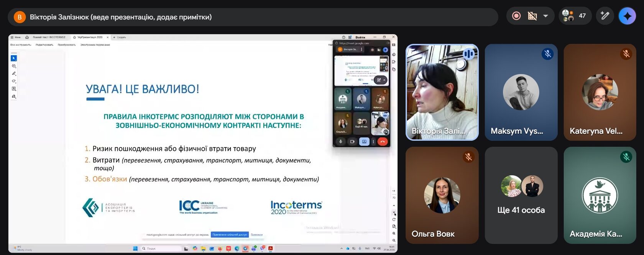Switch to the УкрПрезентація 2020 tab

(x=90, y=37)
